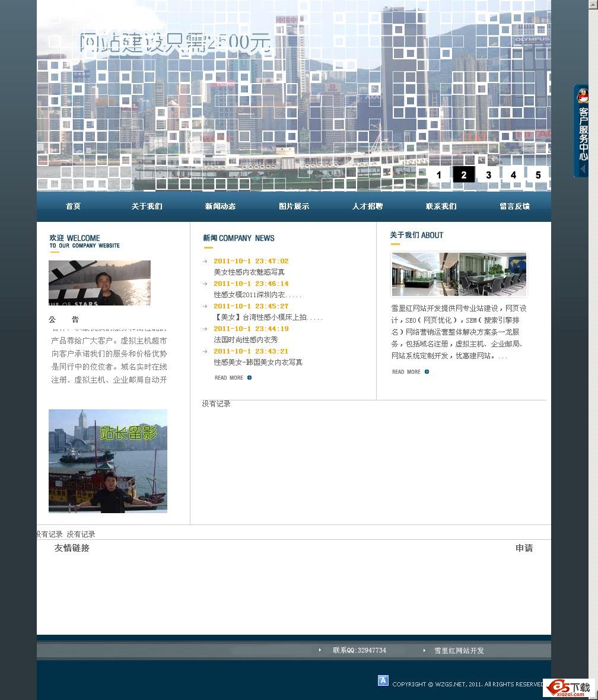Click the 公告 announcement label
This screenshot has width=598, height=700.
pos(64,320)
